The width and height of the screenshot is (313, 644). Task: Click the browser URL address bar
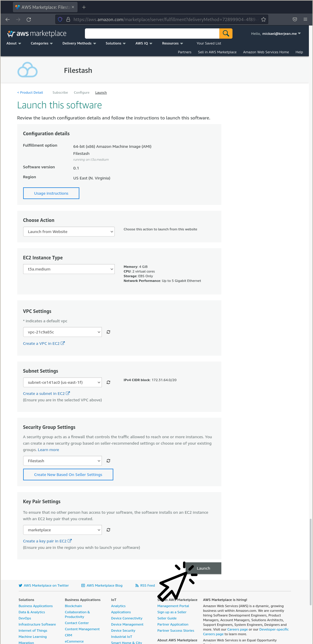tap(162, 20)
